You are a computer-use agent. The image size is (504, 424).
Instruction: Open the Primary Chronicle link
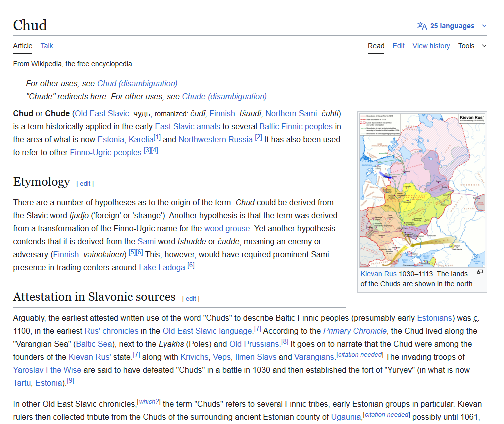click(355, 331)
